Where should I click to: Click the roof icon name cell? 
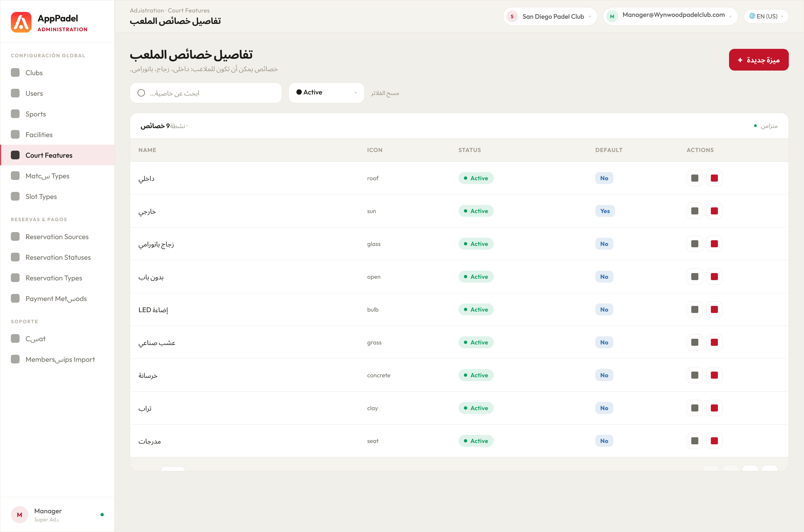pos(373,178)
